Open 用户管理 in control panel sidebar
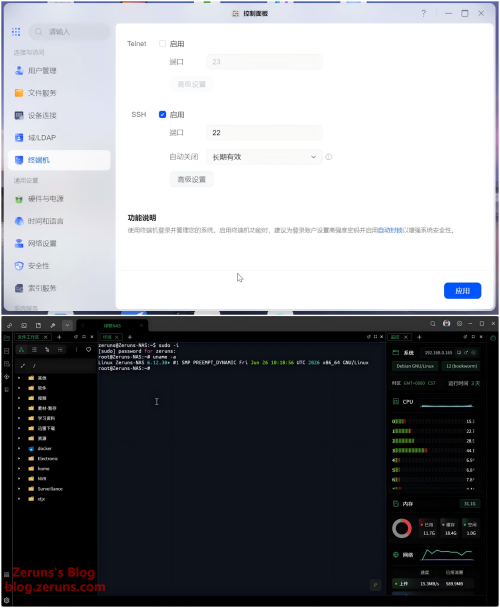Viewport: 500px width, 608px height. click(x=59, y=71)
